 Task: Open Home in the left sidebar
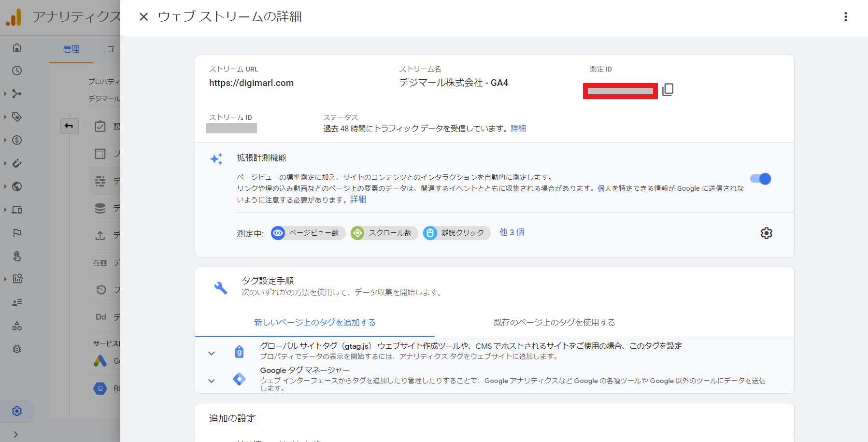tap(17, 47)
